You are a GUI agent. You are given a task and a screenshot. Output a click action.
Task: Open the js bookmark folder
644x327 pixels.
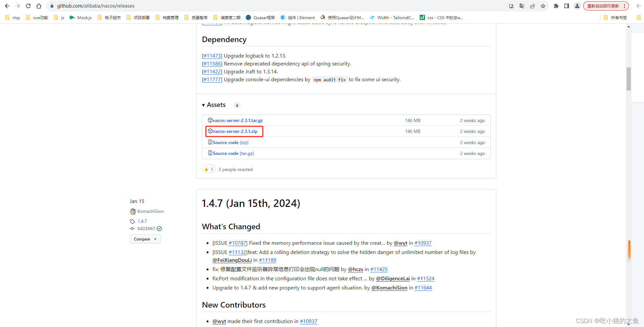[x=59, y=18]
